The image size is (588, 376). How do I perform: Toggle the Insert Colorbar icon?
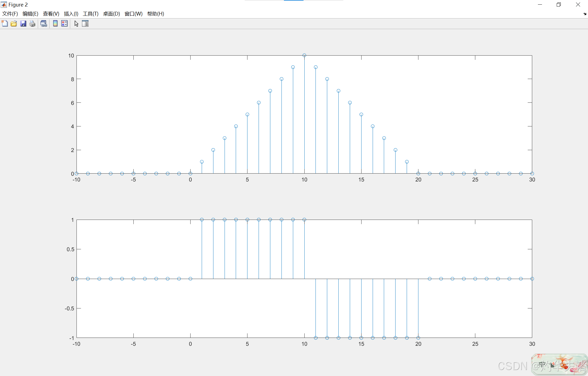click(55, 24)
